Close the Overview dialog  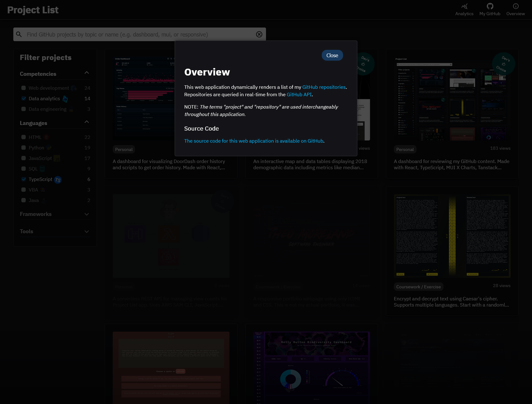coord(332,55)
